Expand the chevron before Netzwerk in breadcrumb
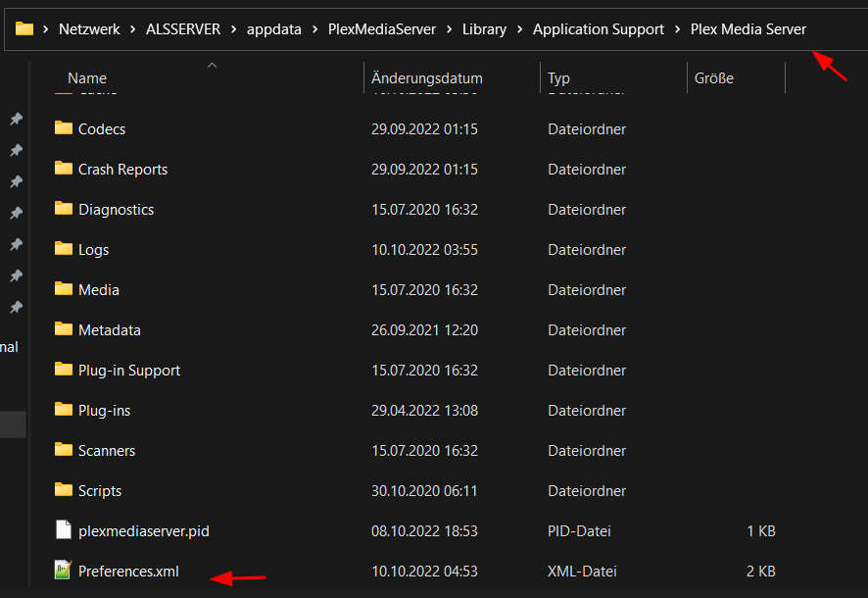Screen dimensions: 868x598 tap(46, 29)
